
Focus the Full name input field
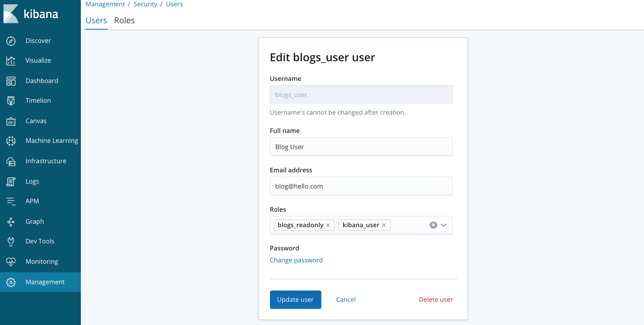coord(361,146)
